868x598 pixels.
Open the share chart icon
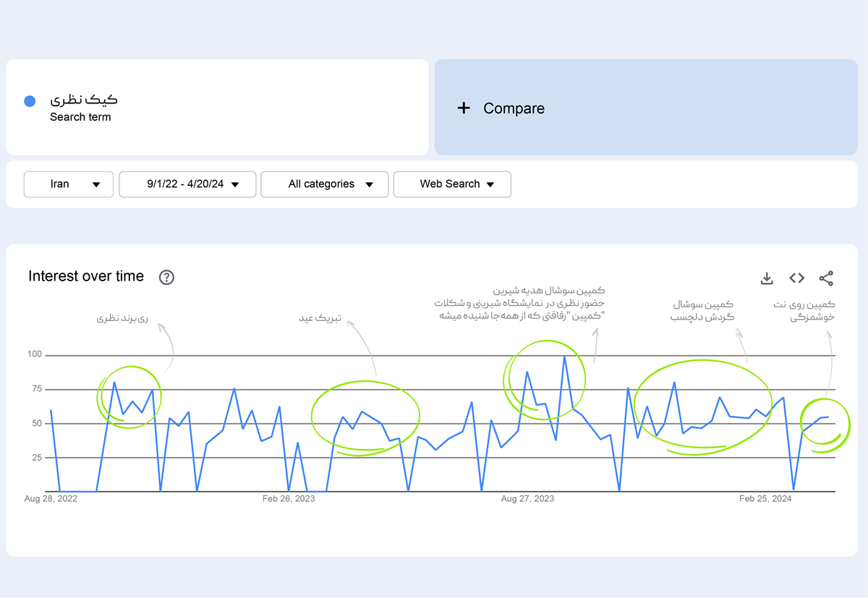[826, 278]
